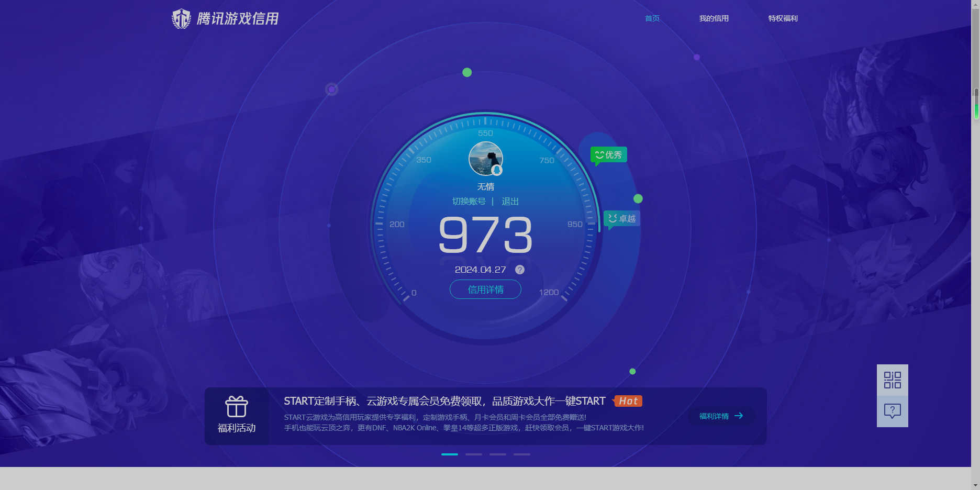Select third carousel indicator dash

498,454
